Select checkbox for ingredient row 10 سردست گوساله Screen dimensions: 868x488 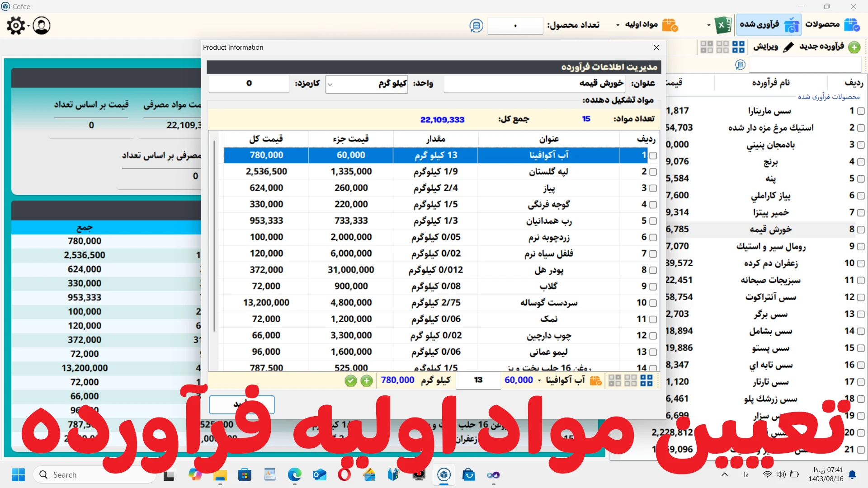click(x=653, y=303)
